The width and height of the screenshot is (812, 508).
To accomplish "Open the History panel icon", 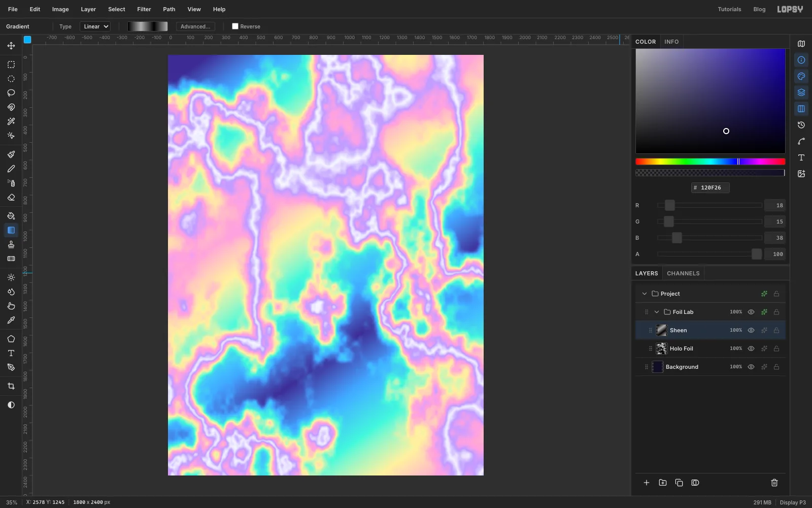I will [801, 125].
